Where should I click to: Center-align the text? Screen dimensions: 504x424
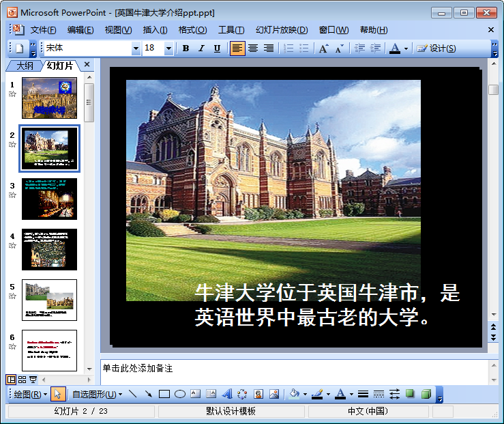coord(253,48)
